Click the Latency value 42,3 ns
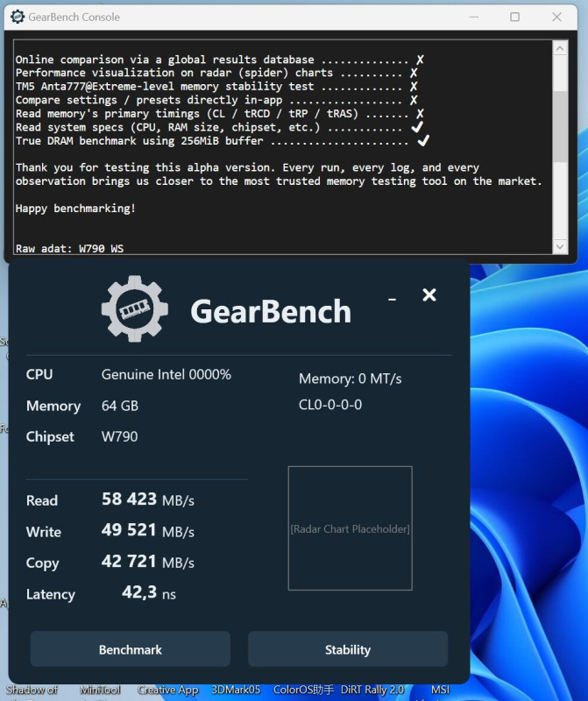The height and width of the screenshot is (701, 588). click(149, 593)
